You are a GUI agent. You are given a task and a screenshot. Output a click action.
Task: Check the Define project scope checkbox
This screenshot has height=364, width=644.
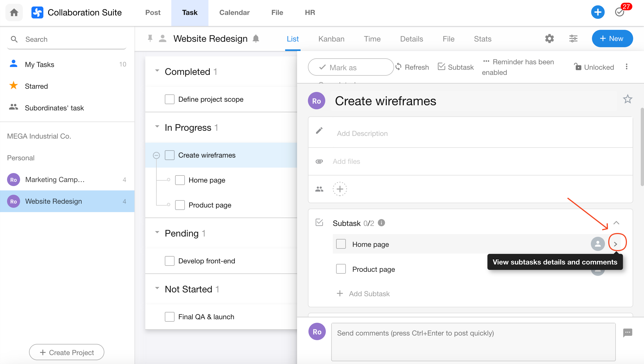(x=170, y=99)
